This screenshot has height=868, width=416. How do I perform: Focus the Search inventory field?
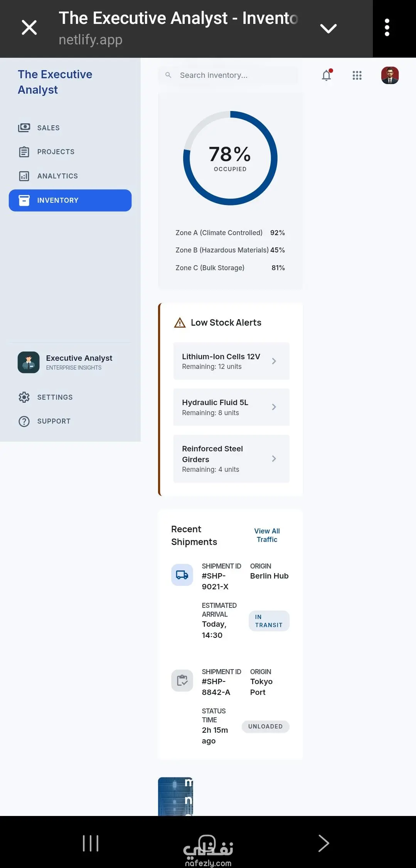(231, 75)
